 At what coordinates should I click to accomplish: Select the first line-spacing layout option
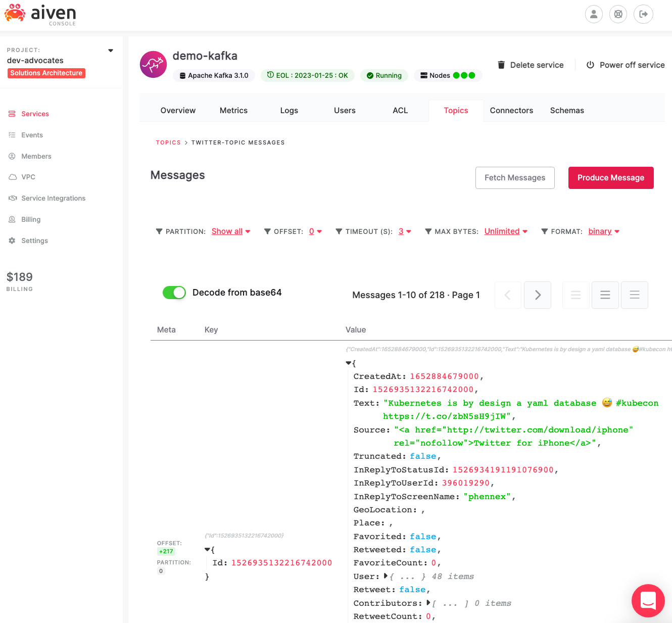click(x=575, y=295)
